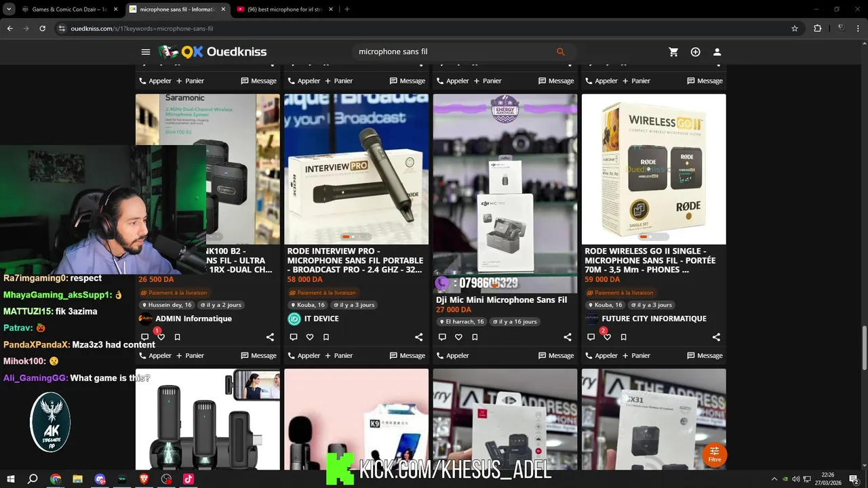Image resolution: width=868 pixels, height=488 pixels.
Task: Open comments on ADMIN Informatique listing
Action: point(144,337)
